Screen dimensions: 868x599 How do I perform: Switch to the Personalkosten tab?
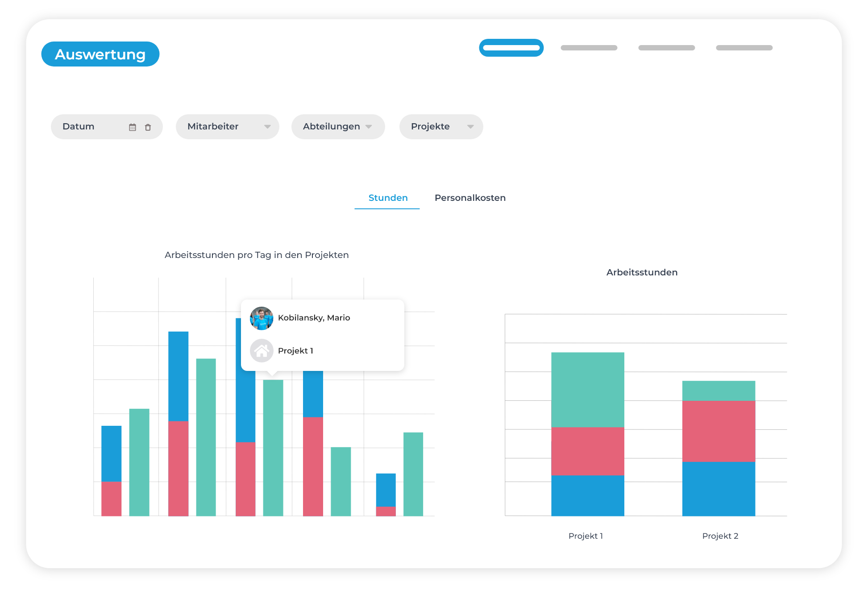click(x=470, y=198)
